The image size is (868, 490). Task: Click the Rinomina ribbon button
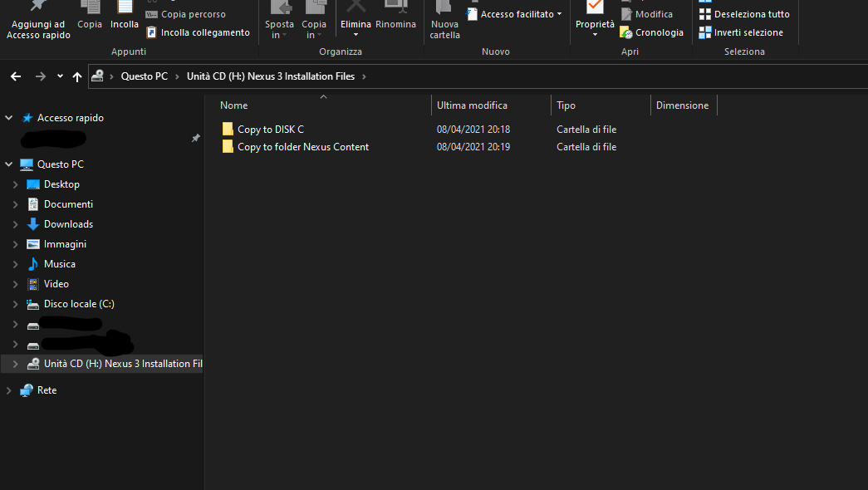(396, 16)
